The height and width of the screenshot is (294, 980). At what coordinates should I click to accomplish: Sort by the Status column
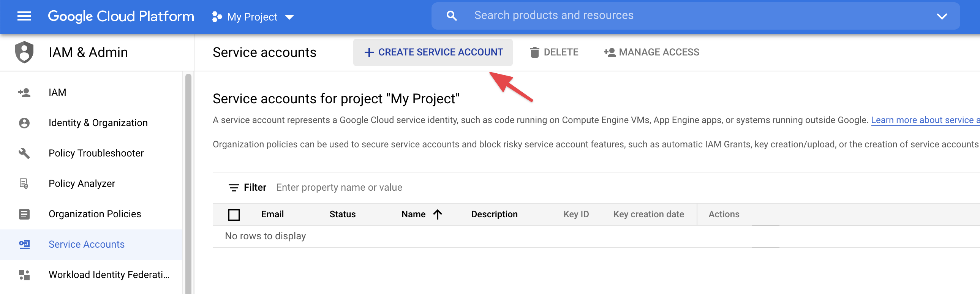click(342, 215)
